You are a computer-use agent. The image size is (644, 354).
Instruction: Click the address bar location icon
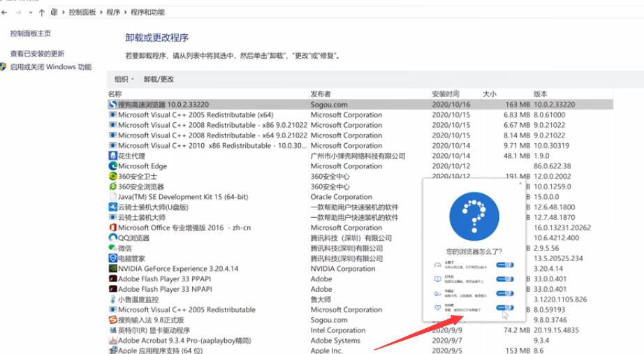[54, 13]
